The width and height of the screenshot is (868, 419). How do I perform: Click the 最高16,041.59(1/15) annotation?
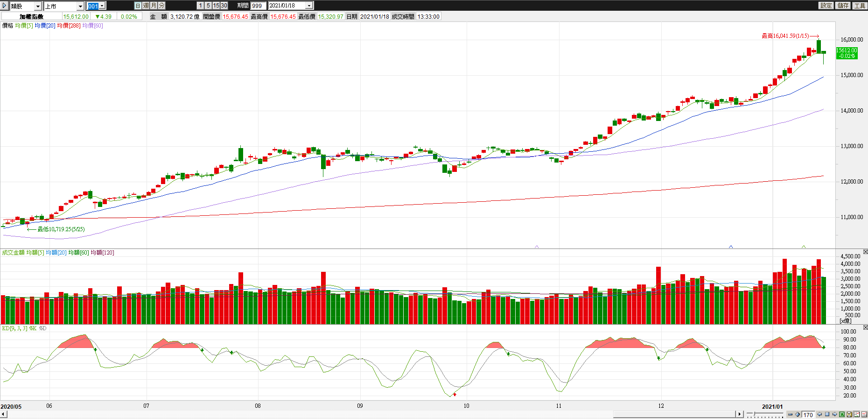coord(785,36)
